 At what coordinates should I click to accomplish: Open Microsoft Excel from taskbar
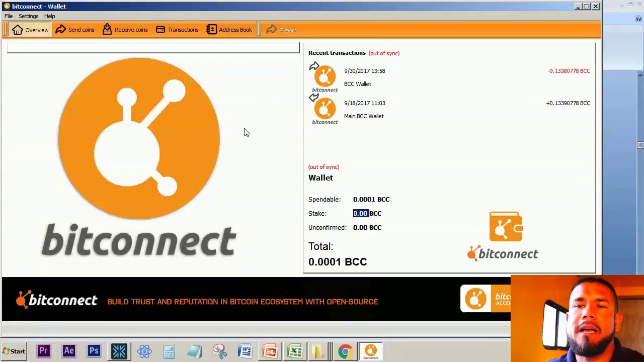pos(295,351)
